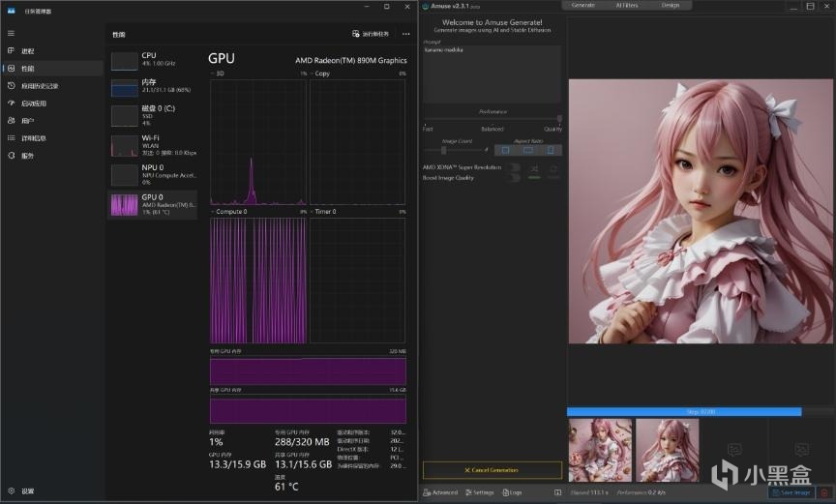
Task: Open the startup apps page in Task Manager
Action: [52, 104]
